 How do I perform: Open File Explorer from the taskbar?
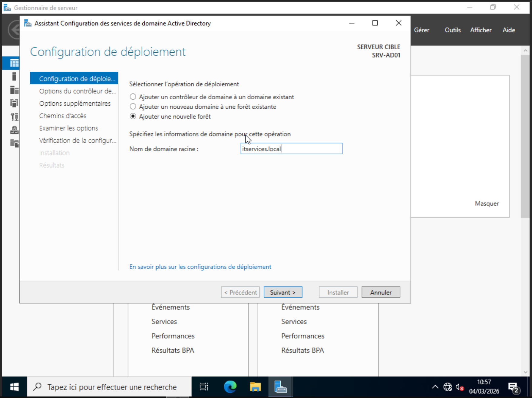tap(255, 387)
